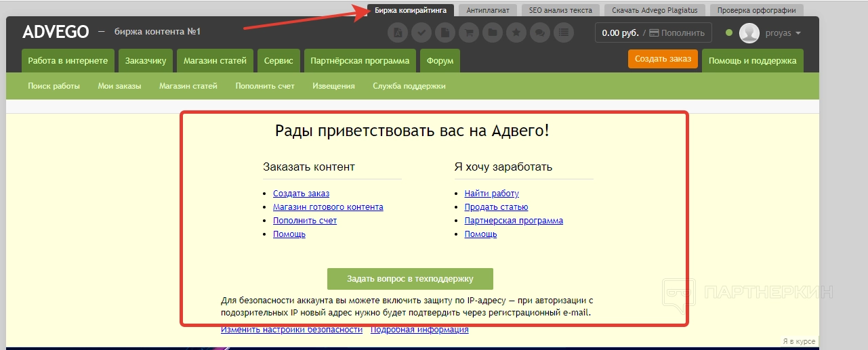Click the star favorites icon

pos(516,32)
